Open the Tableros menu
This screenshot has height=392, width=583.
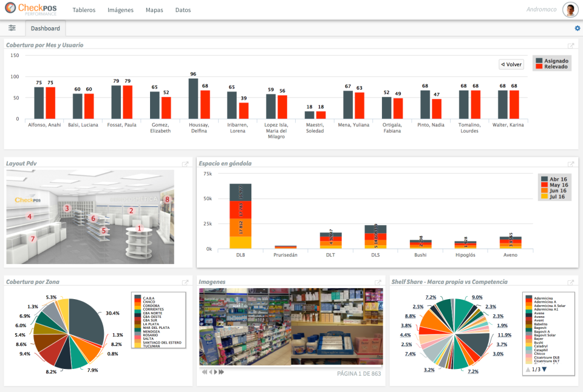(x=84, y=10)
